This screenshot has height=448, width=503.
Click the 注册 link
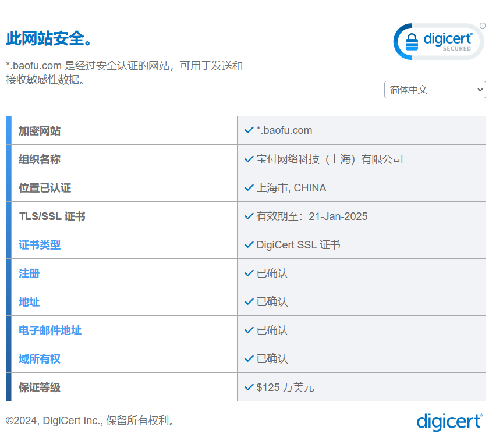[x=29, y=273]
